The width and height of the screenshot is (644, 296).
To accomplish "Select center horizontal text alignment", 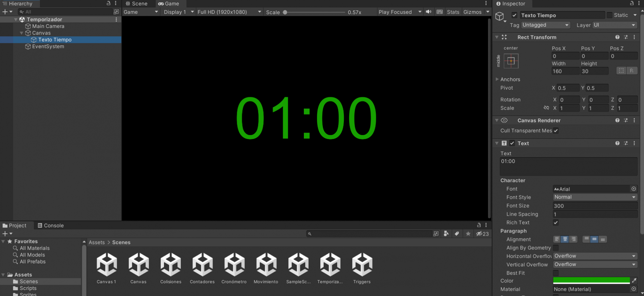I will coord(565,239).
